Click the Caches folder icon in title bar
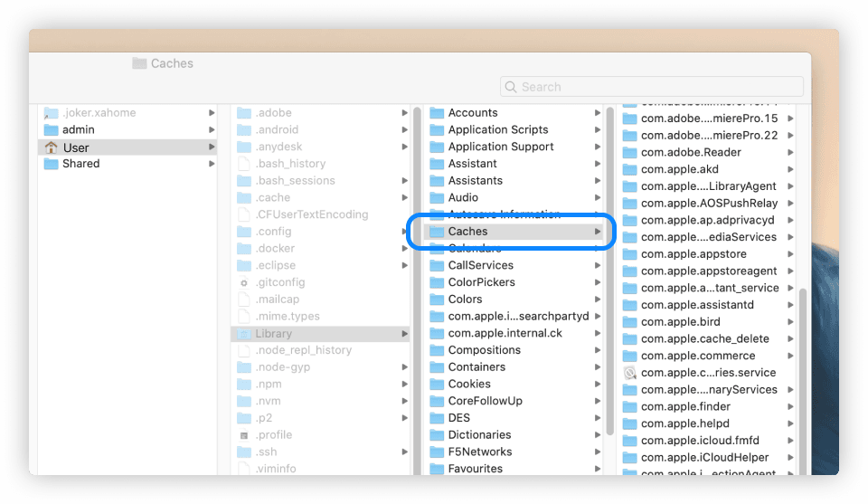 click(139, 63)
